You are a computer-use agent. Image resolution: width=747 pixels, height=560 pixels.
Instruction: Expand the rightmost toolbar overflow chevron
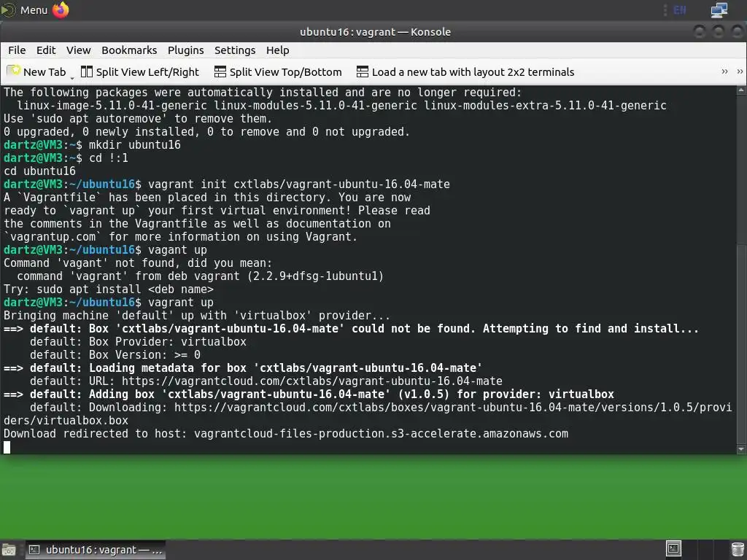click(x=740, y=71)
